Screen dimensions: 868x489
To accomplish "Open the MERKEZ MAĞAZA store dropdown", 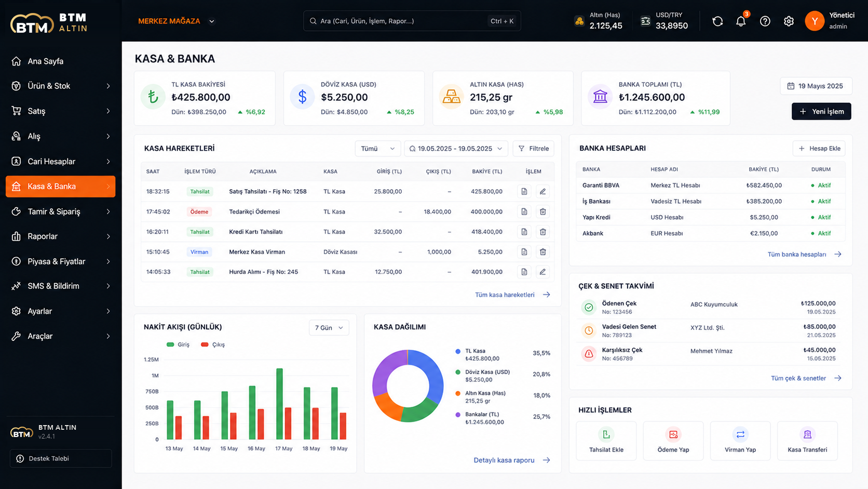I will tap(177, 21).
